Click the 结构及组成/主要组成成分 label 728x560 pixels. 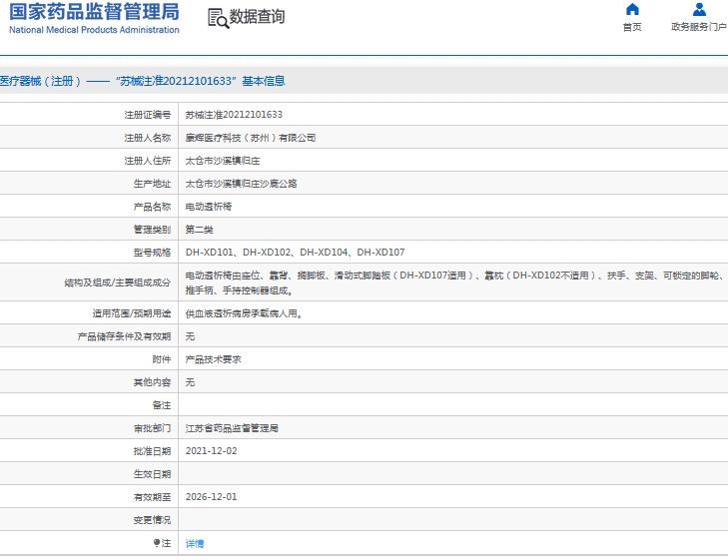click(118, 282)
